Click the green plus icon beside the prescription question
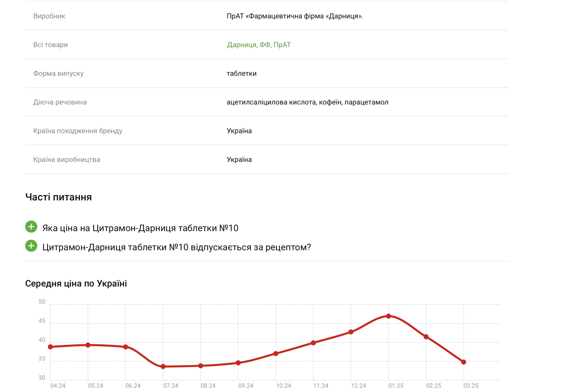 (x=31, y=246)
